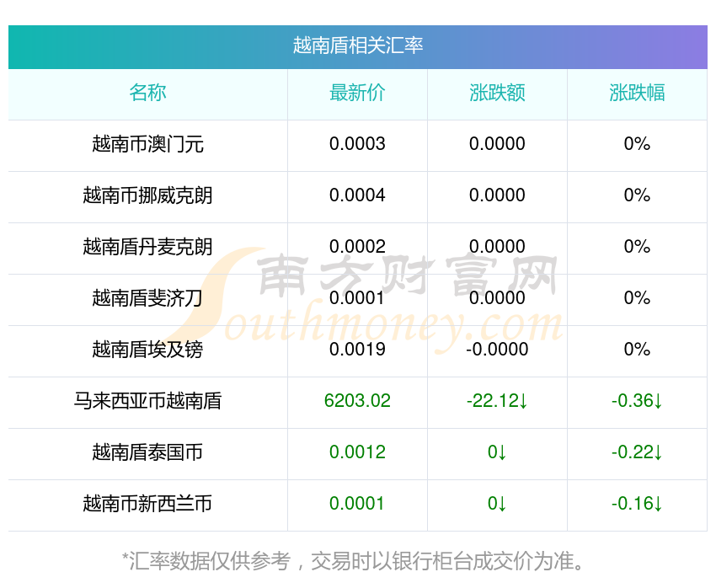Click latest price 0.0003 for 越南币澳门元

point(357,144)
